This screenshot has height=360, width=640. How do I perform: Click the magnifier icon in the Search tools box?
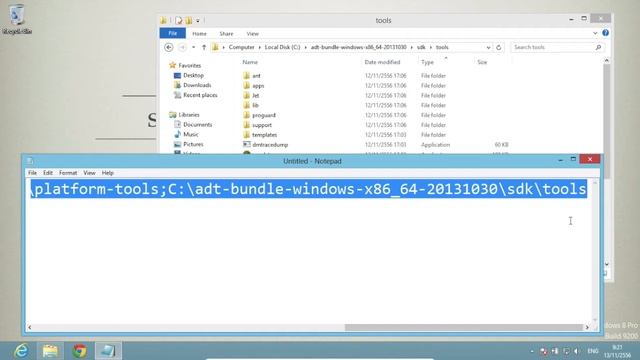click(598, 47)
